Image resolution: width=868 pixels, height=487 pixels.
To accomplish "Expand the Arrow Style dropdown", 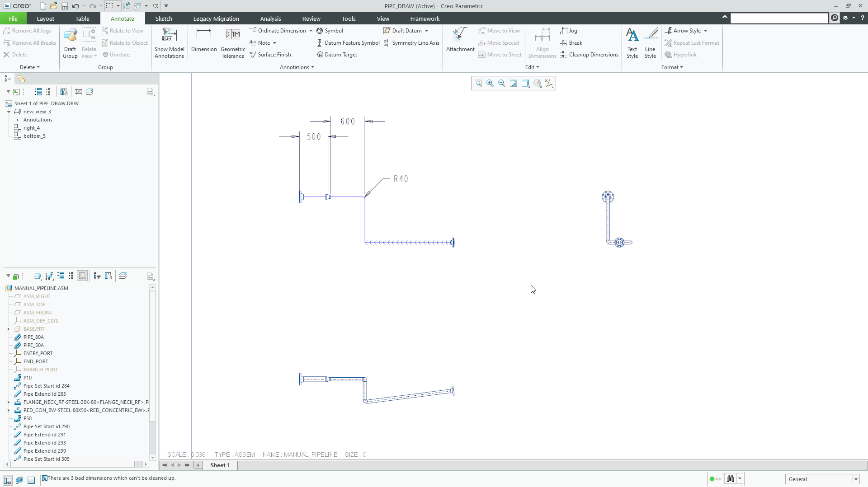I will (x=705, y=31).
